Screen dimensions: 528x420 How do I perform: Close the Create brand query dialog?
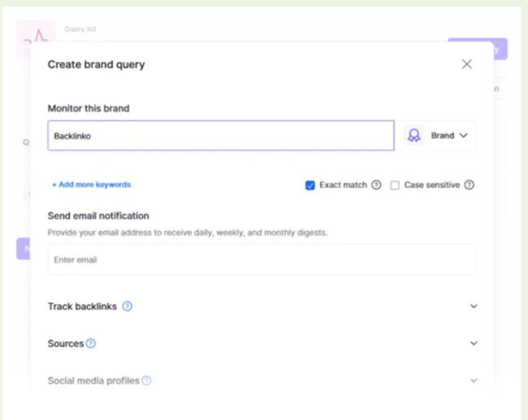pos(466,64)
